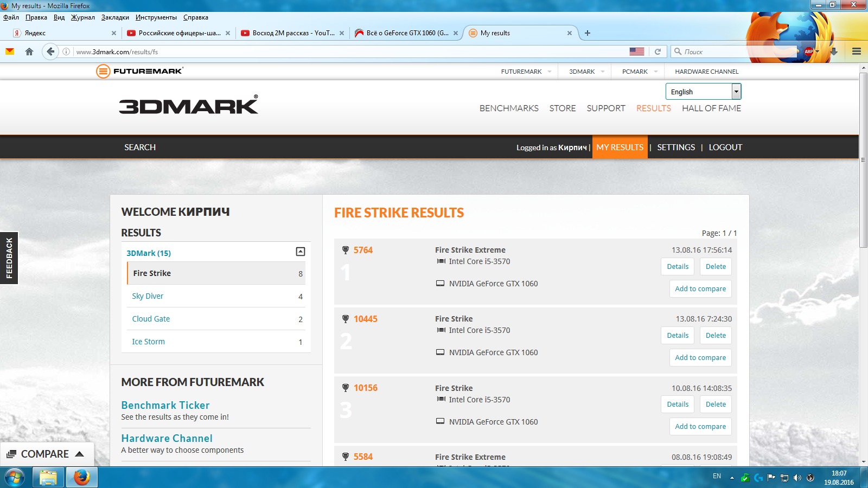Image resolution: width=868 pixels, height=488 pixels.
Task: Collapse the 3DMark (15) results section
Action: point(301,252)
